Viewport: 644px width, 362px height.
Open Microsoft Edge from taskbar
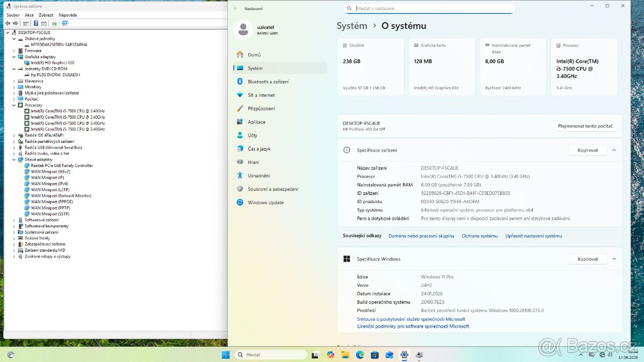360,355
